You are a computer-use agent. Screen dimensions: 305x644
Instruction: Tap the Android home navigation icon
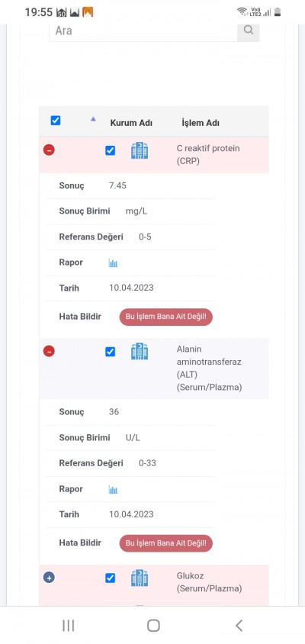tap(153, 626)
